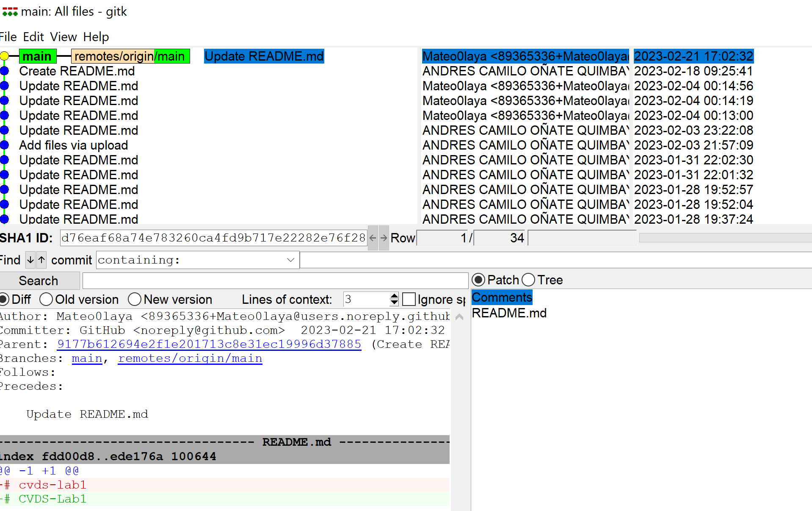Viewport: 812px width, 511px height.
Task: Click the remotes/origin/main branch link
Action: 190,358
